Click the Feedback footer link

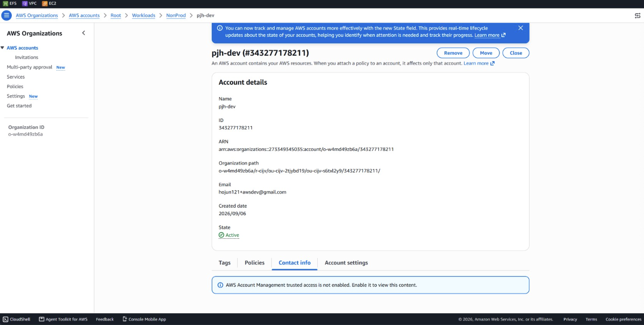105,319
